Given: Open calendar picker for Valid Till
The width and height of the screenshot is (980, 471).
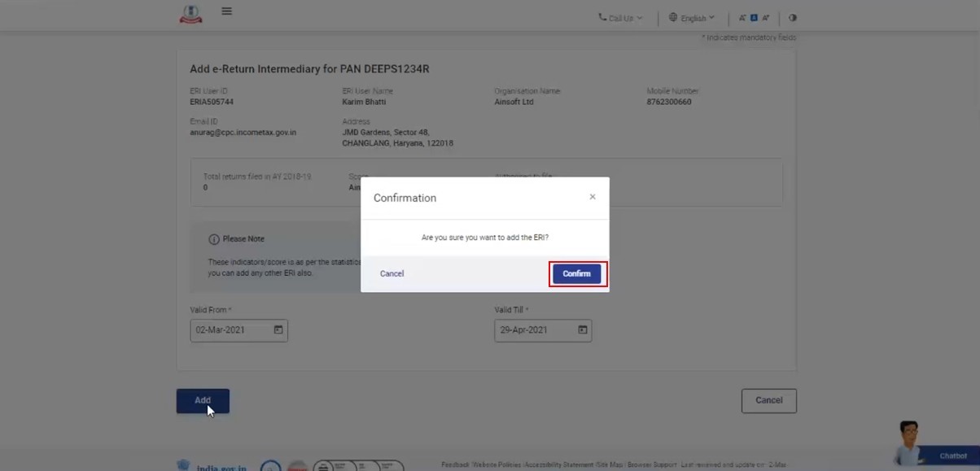Looking at the screenshot, I should click(x=582, y=330).
